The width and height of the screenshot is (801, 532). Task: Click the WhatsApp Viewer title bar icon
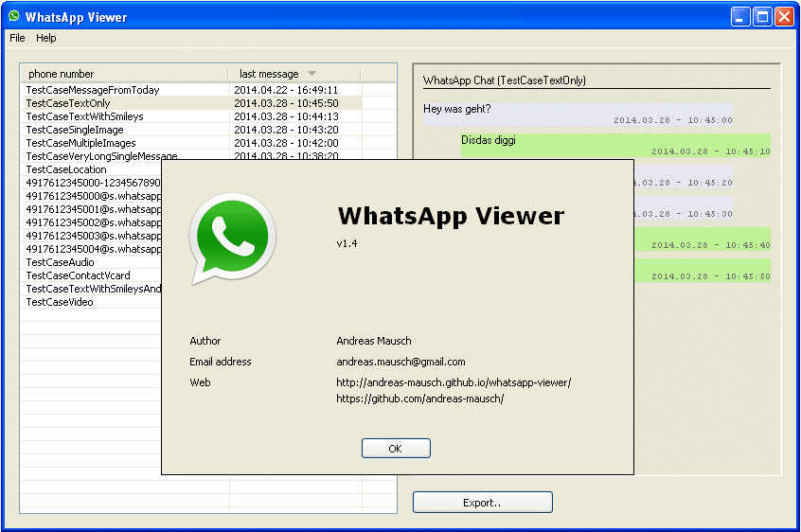point(13,16)
